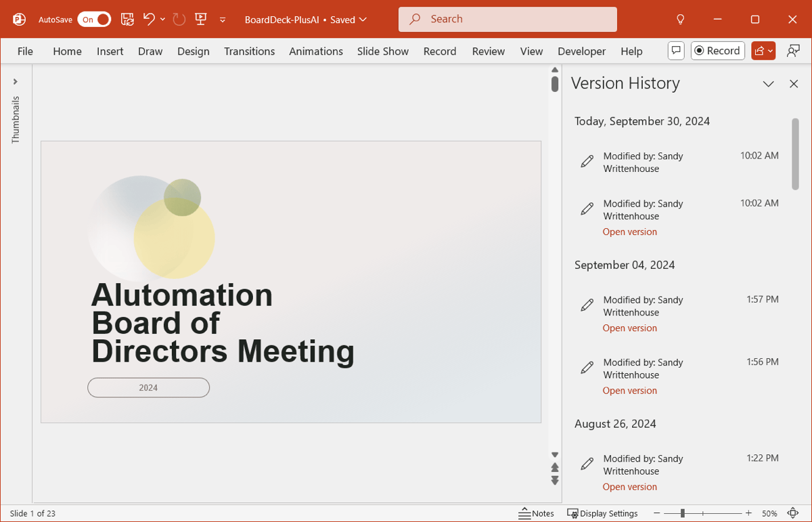The height and width of the screenshot is (522, 812).
Task: Switch to the Design tab
Action: coord(194,51)
